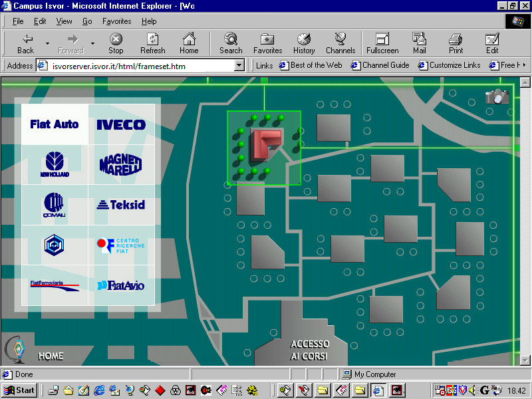Open the File menu
This screenshot has width=532, height=399.
[x=18, y=21]
